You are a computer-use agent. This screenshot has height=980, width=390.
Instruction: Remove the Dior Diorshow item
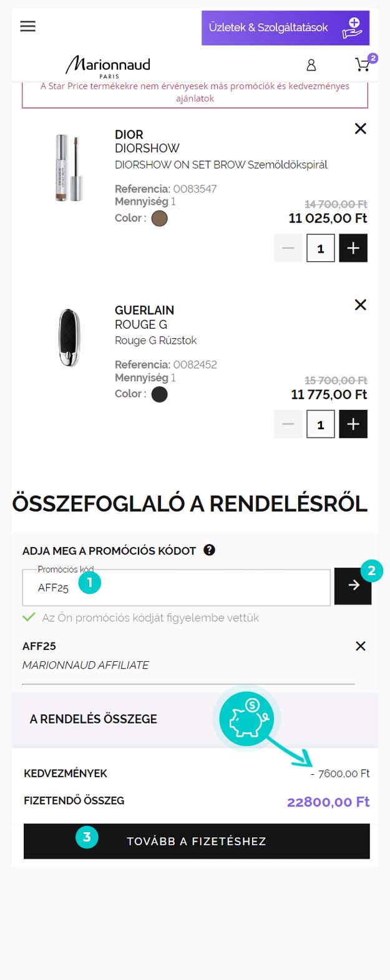360,129
